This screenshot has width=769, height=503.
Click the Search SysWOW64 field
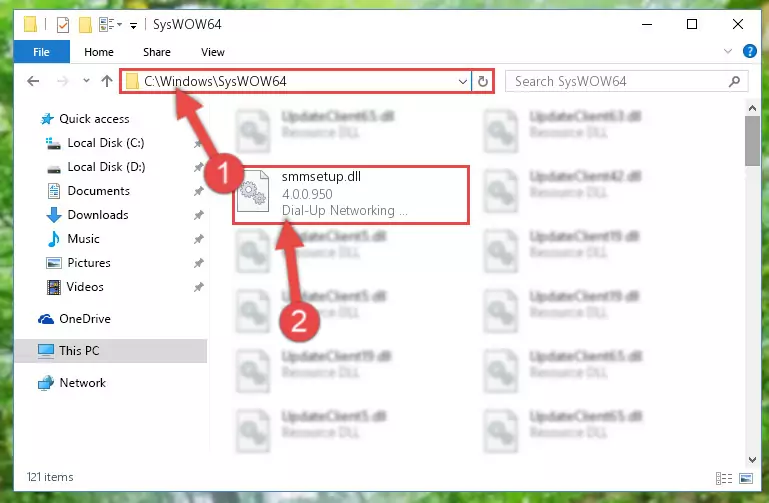point(626,81)
